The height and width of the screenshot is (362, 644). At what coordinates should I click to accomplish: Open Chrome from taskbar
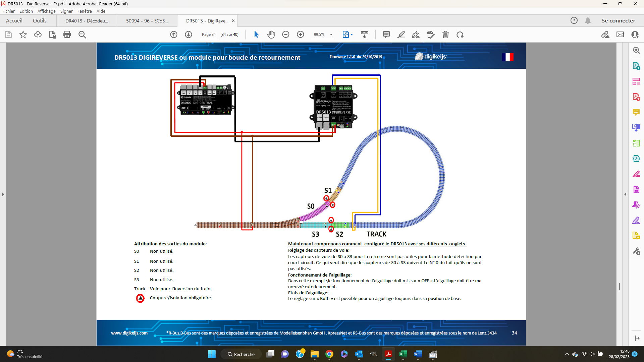[329, 354]
